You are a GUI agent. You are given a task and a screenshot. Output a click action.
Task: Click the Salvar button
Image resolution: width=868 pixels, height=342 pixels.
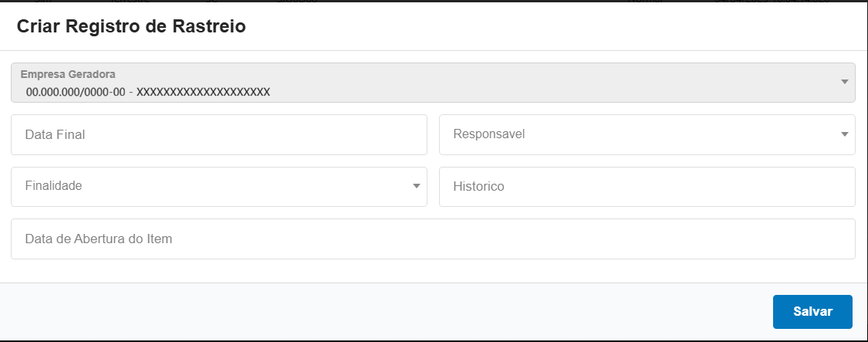pyautogui.click(x=812, y=312)
